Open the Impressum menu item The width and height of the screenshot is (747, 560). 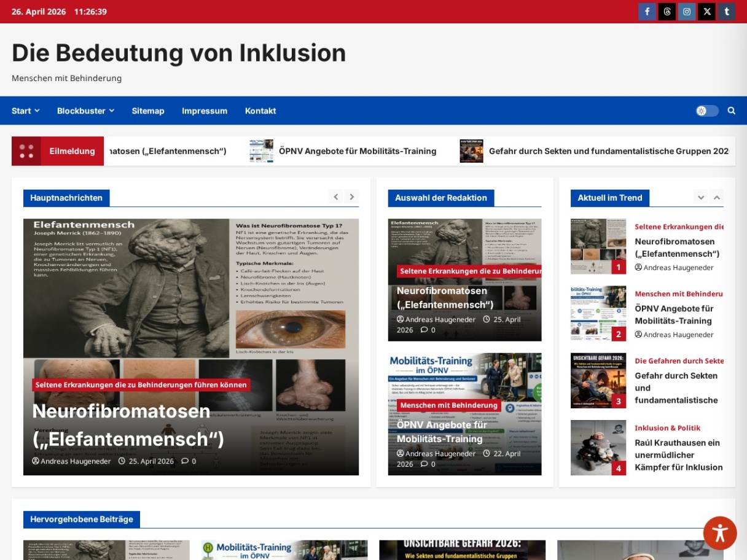coord(205,111)
